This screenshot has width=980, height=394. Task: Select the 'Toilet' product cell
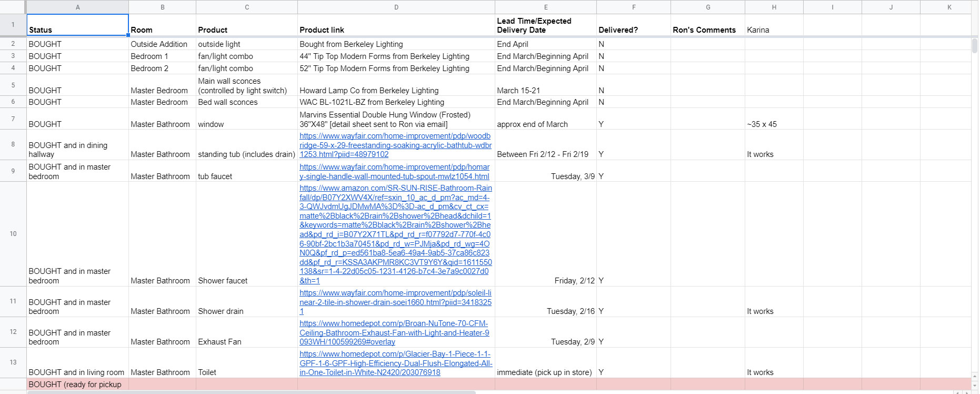pyautogui.click(x=247, y=363)
